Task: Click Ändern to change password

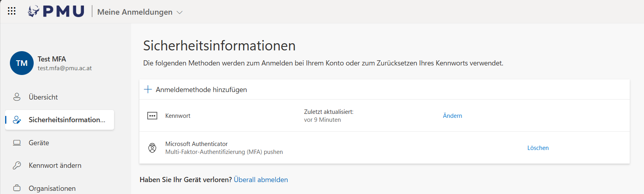Action: point(452,116)
